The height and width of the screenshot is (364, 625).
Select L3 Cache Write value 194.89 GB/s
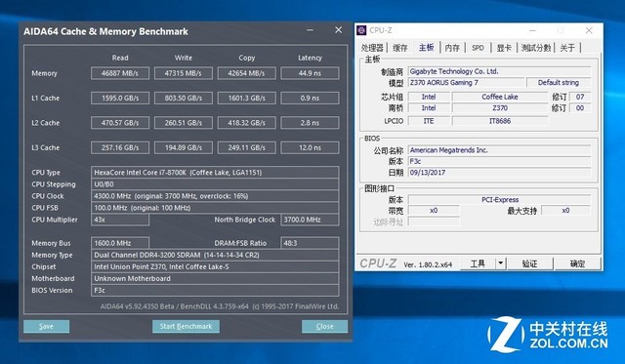click(x=184, y=147)
